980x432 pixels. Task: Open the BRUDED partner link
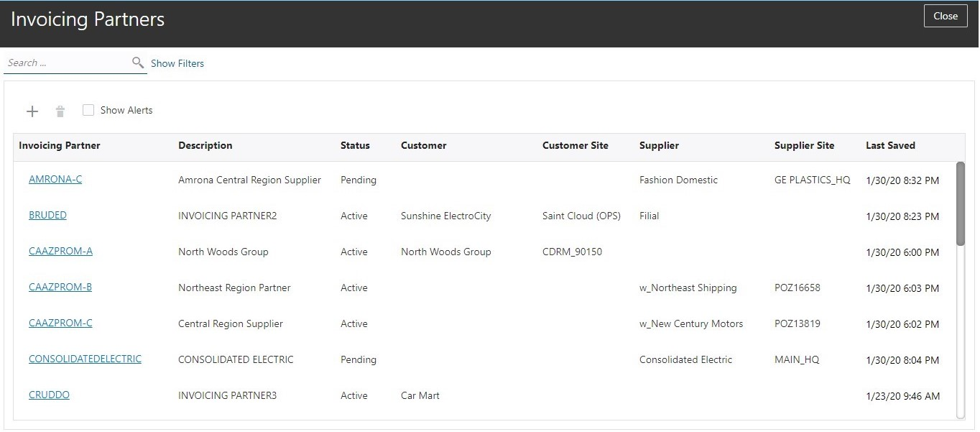[x=47, y=215]
